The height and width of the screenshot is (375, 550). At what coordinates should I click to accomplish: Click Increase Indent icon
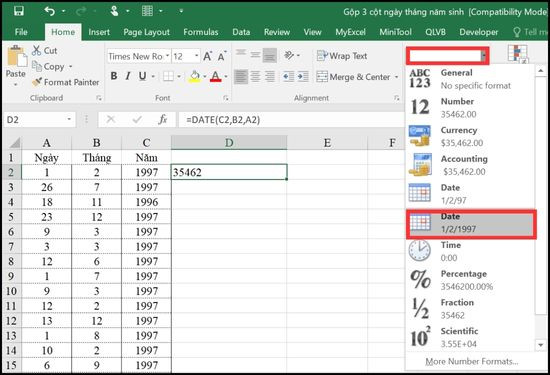pyautogui.click(x=303, y=76)
